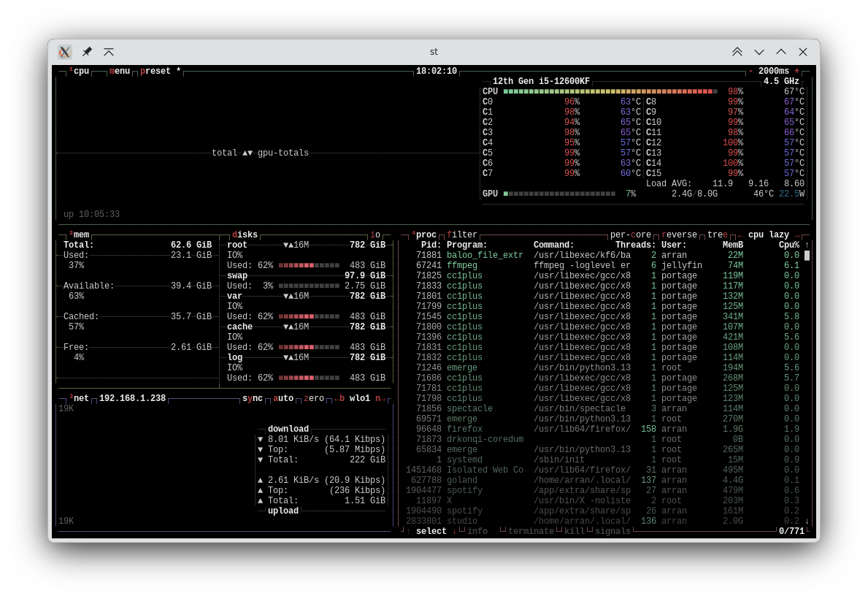Click kill process button
This screenshot has width=868, height=599.
(574, 531)
